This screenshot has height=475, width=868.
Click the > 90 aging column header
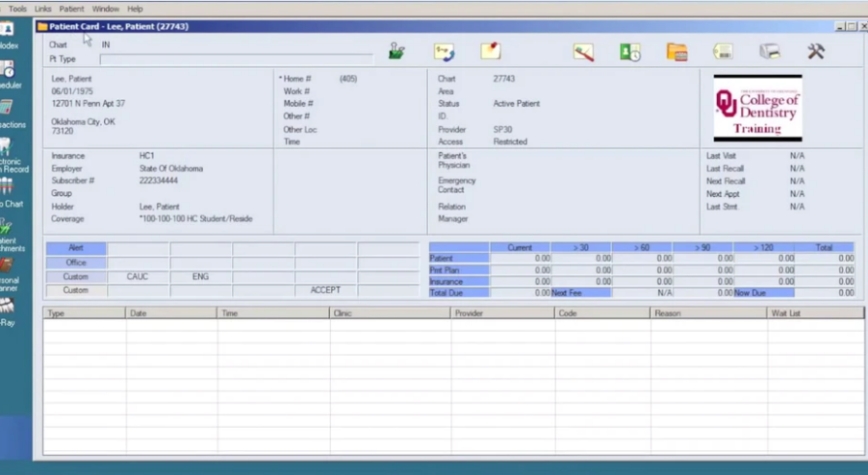coord(702,248)
